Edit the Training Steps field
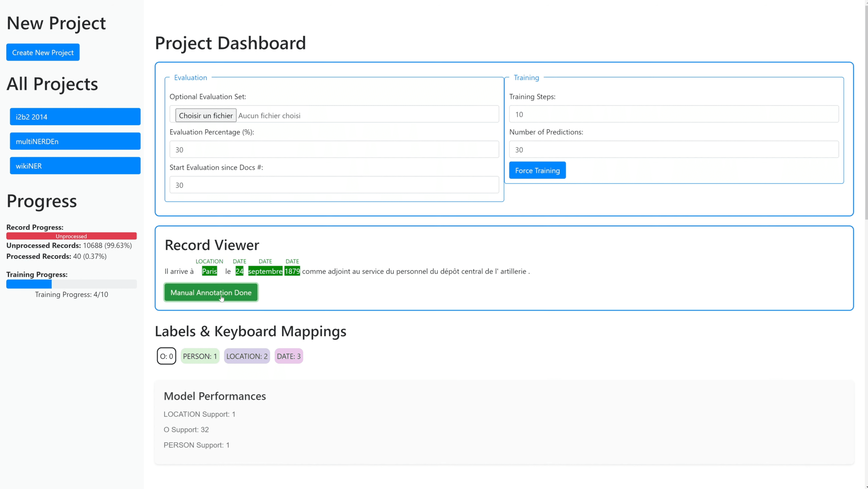Image resolution: width=868 pixels, height=489 pixels. pos(674,114)
